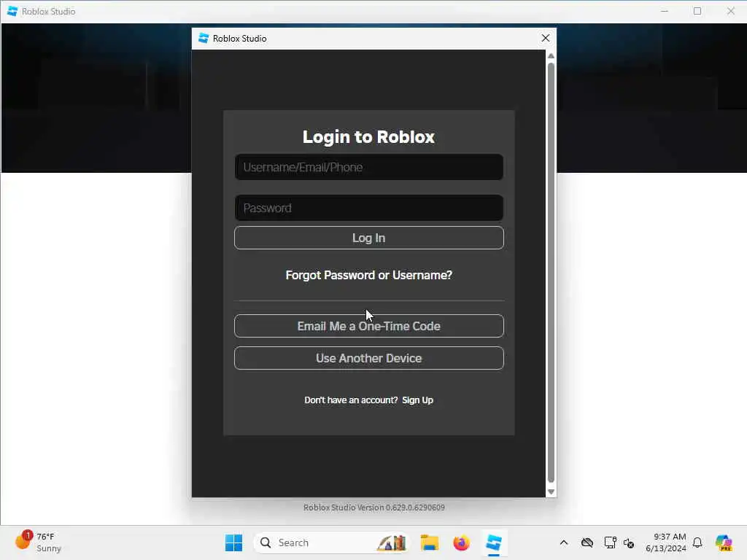The image size is (747, 560).
Task: Open the Copilot preview icon in taskbar
Action: tap(724, 542)
